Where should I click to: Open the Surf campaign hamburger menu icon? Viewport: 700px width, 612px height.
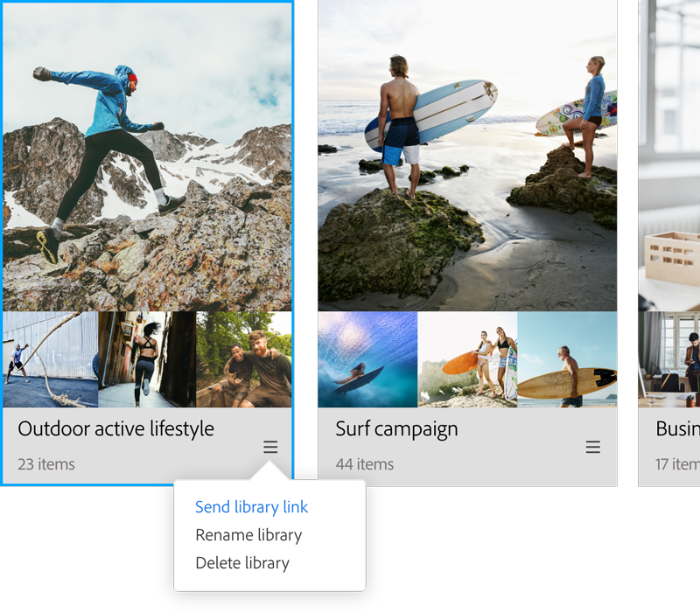[x=593, y=448]
